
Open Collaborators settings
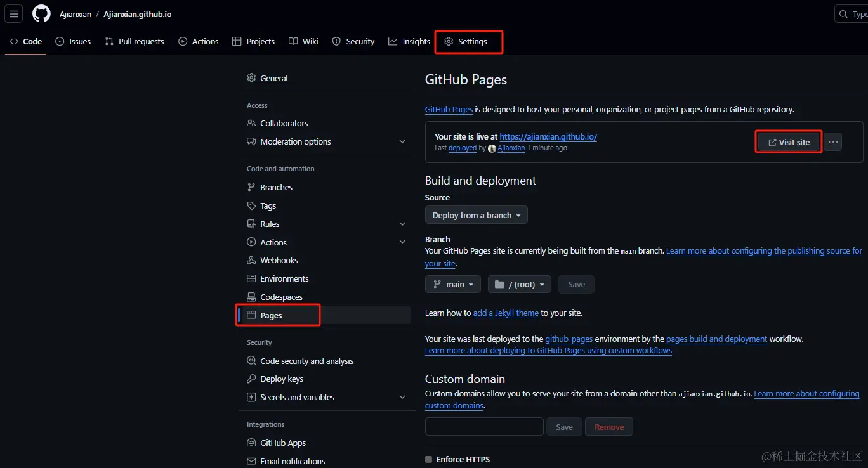point(325,123)
